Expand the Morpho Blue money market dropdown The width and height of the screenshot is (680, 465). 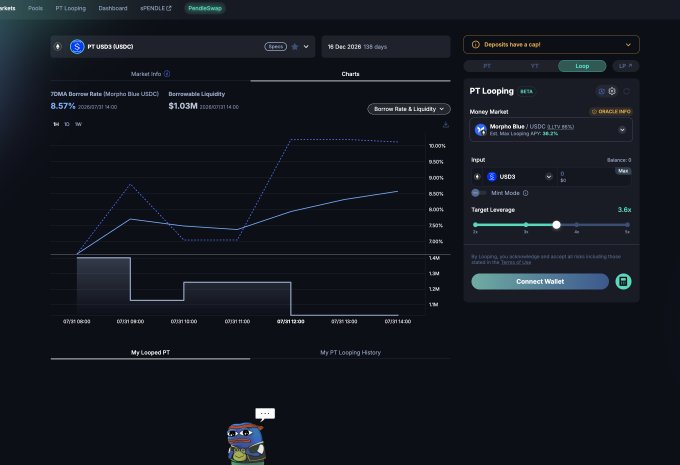[x=622, y=130]
